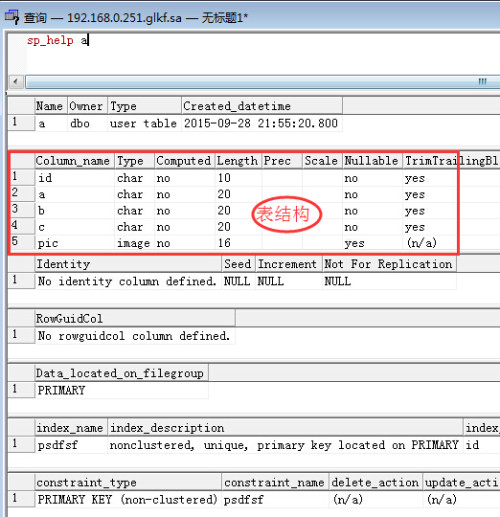Click inside the sp_help query text editor
Image resolution: width=500 pixels, height=517 pixels.
click(253, 52)
